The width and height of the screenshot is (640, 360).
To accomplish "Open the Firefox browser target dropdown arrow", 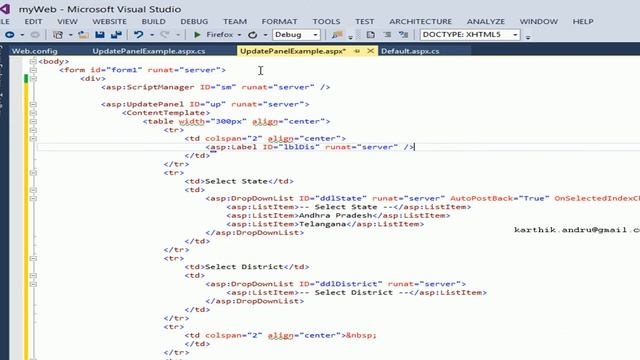I will (x=239, y=35).
